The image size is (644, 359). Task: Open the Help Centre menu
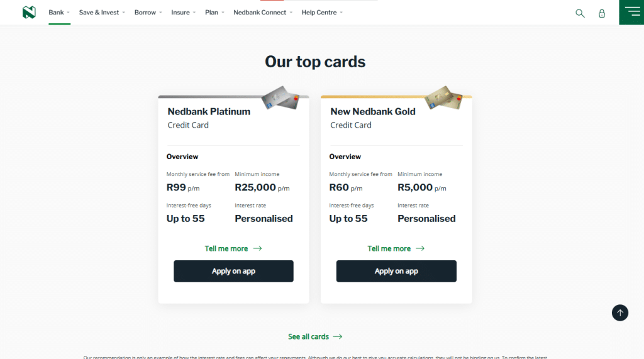click(322, 13)
